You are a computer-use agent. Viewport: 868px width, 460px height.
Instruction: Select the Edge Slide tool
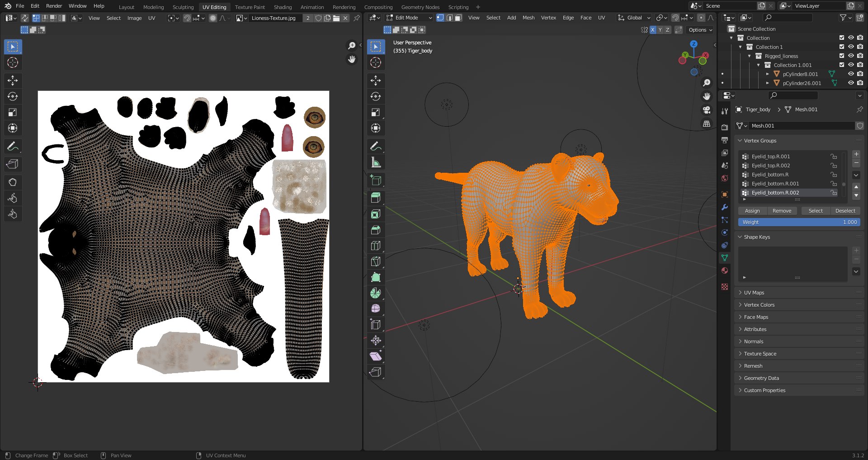click(x=376, y=325)
